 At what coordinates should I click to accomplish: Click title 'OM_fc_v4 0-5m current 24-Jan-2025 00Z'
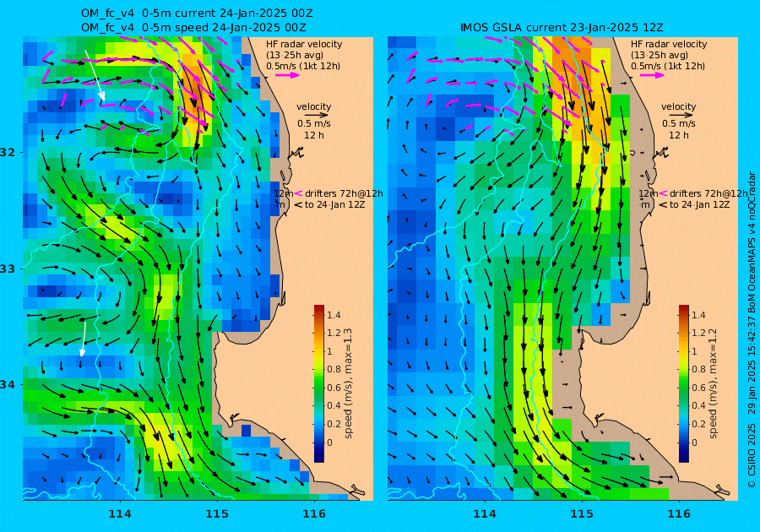(x=197, y=14)
